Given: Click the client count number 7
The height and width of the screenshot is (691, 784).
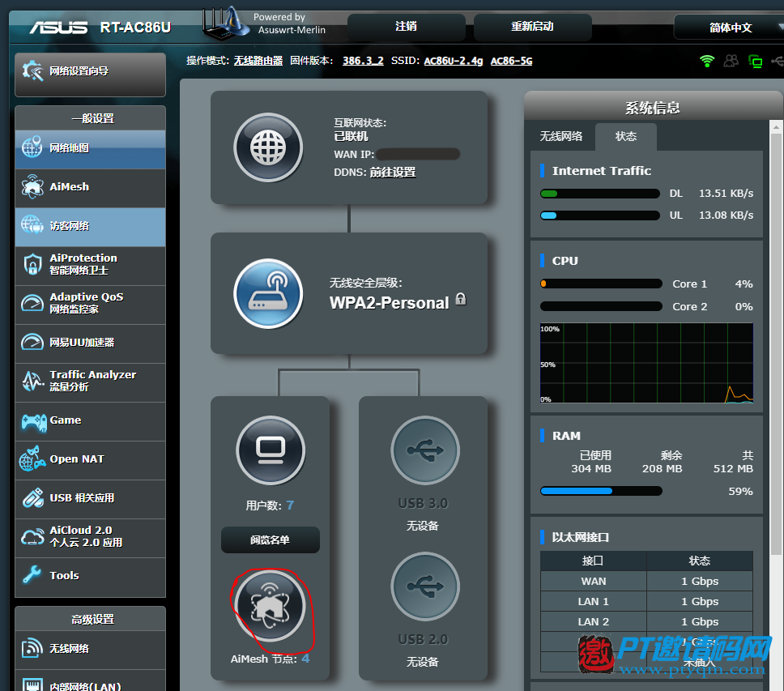Looking at the screenshot, I should click(290, 505).
